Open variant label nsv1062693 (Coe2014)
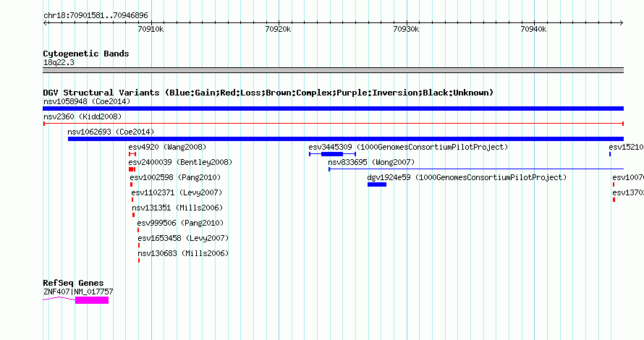This screenshot has height=340, width=644. [x=111, y=132]
